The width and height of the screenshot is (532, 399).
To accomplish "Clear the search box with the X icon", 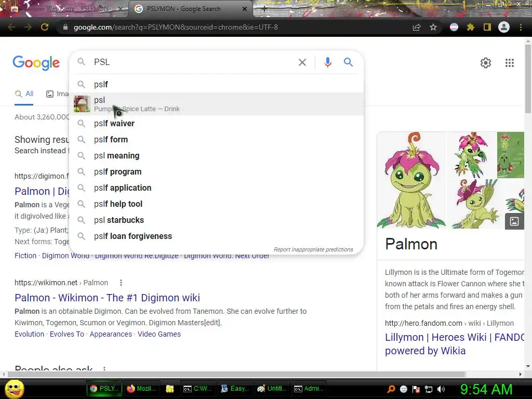I will 302,62.
